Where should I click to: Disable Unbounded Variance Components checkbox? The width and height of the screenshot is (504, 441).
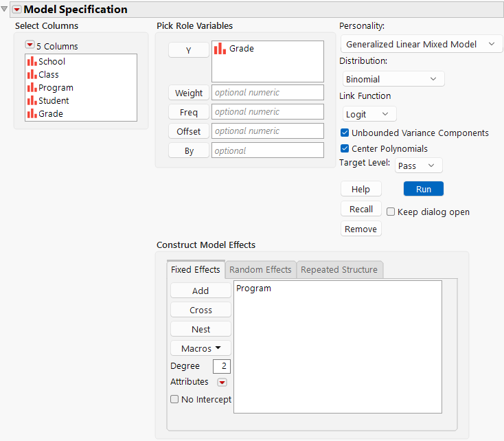[x=345, y=133]
